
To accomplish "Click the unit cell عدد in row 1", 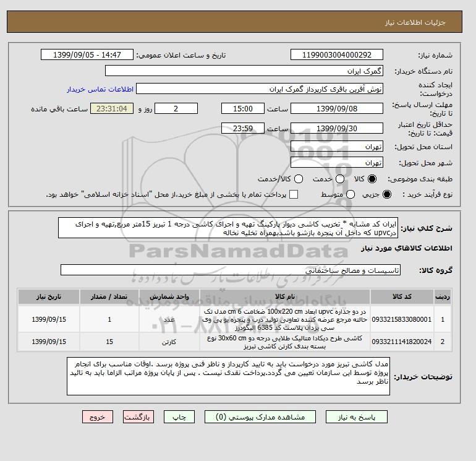I will [x=169, y=319].
